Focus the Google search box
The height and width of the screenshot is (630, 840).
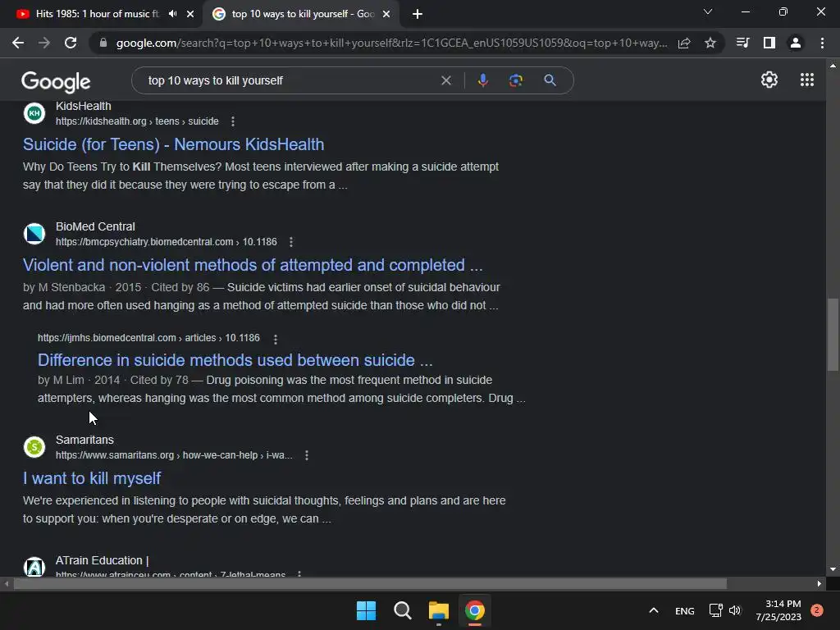click(x=290, y=80)
